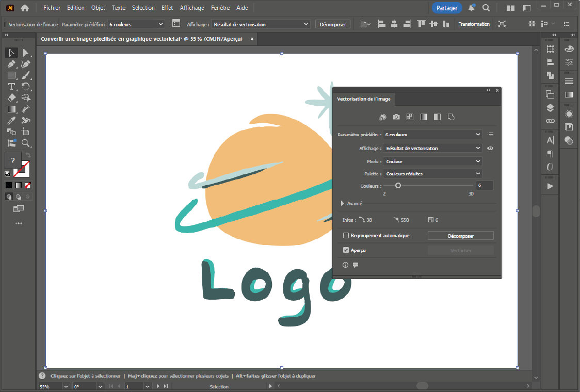Expand the Avancé section

pos(343,204)
